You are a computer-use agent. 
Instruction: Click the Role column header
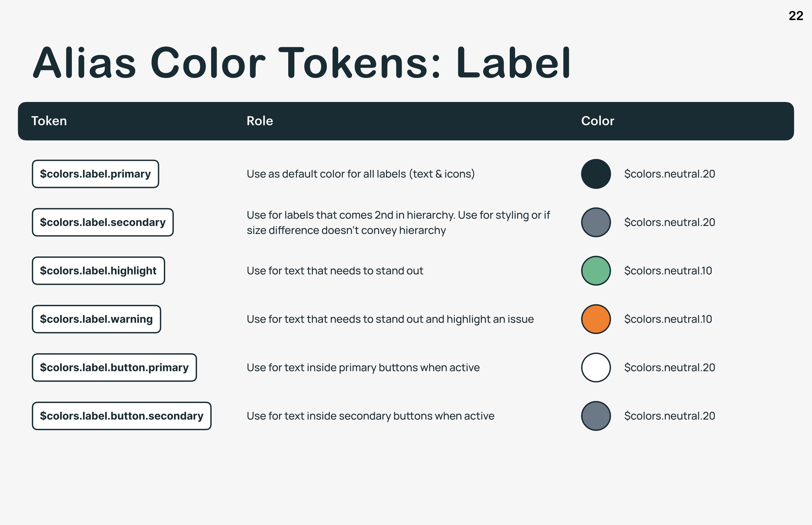pyautogui.click(x=260, y=121)
